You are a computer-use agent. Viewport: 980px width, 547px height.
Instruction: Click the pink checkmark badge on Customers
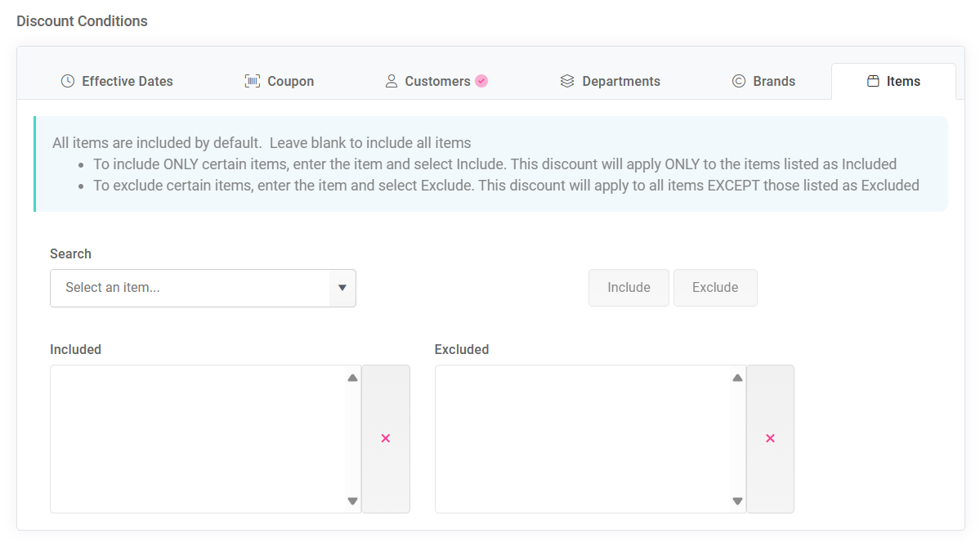(481, 81)
